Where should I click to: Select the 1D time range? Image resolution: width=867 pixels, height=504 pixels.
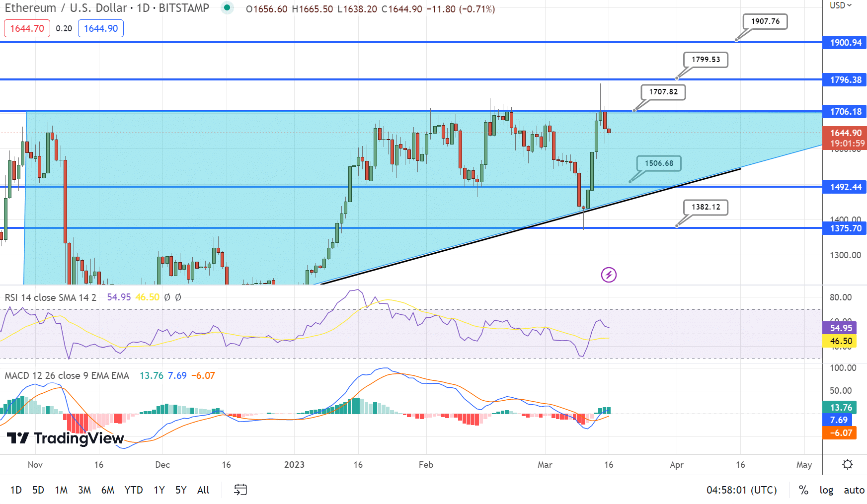coord(16,490)
